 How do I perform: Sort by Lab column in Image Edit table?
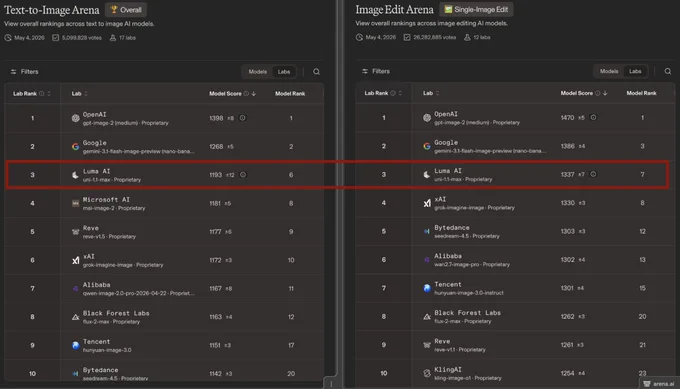(x=437, y=93)
